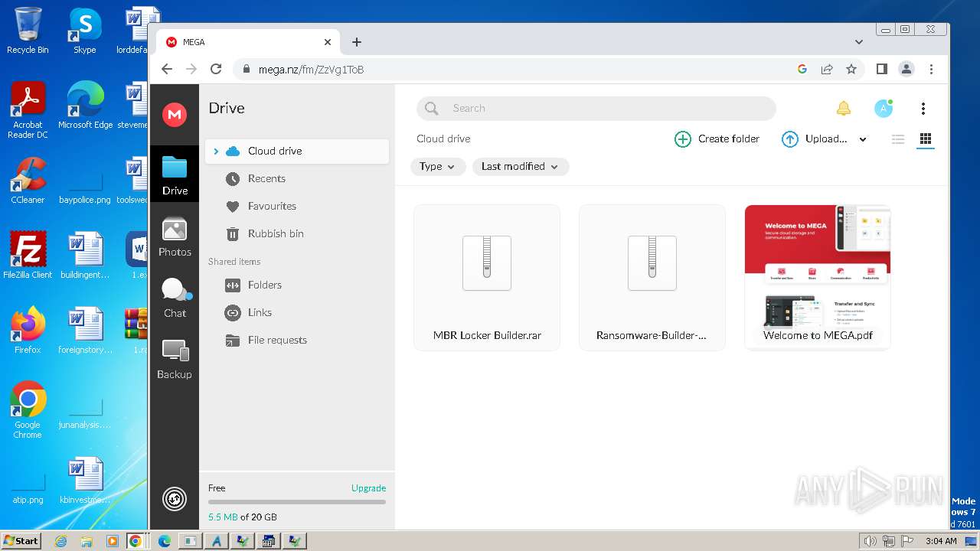Image resolution: width=980 pixels, height=551 pixels.
Task: Open a new browser tab
Action: [x=357, y=42]
